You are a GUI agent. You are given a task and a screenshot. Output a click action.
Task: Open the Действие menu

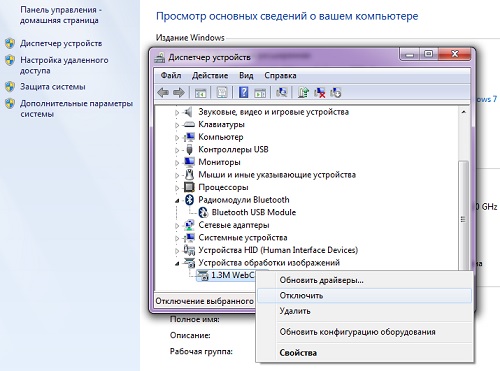pos(210,75)
